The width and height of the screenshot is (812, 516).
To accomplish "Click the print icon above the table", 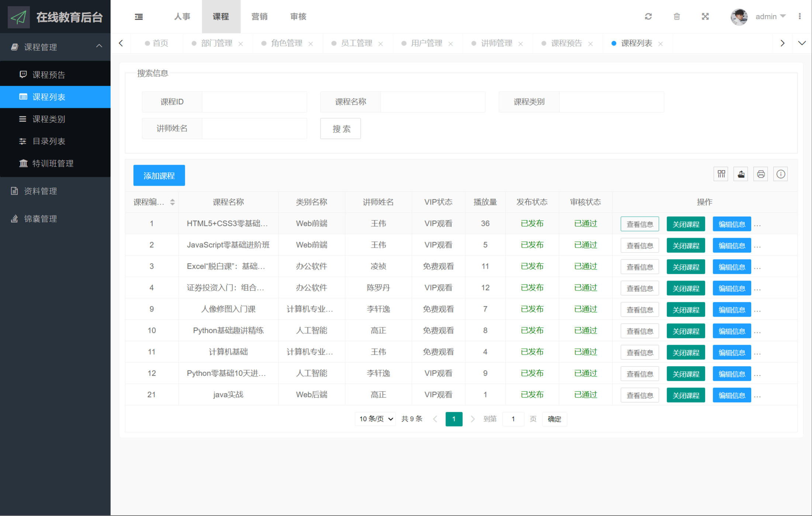I will 761,174.
